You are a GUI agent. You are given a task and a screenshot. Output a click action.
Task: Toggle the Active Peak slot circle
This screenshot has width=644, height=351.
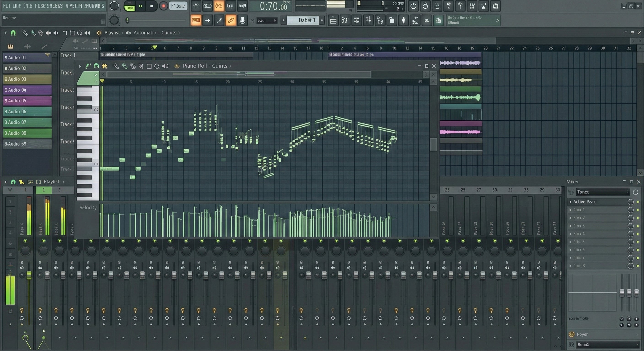(x=630, y=202)
